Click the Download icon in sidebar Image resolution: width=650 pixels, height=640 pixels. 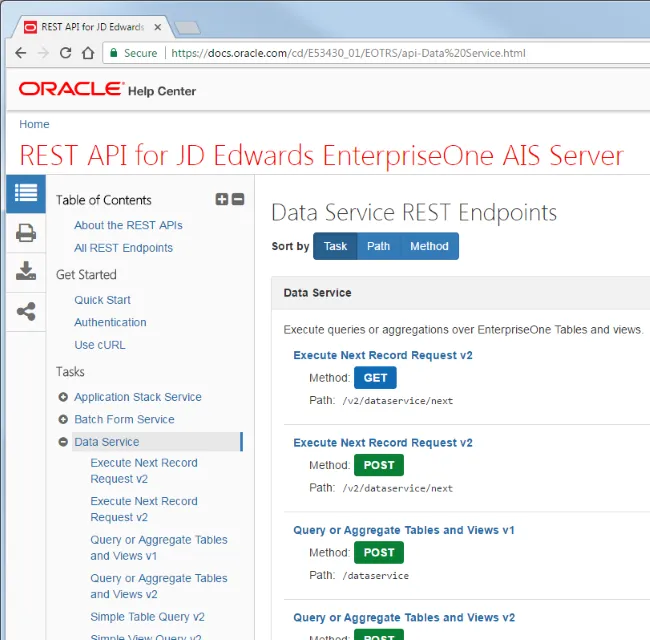click(x=26, y=271)
